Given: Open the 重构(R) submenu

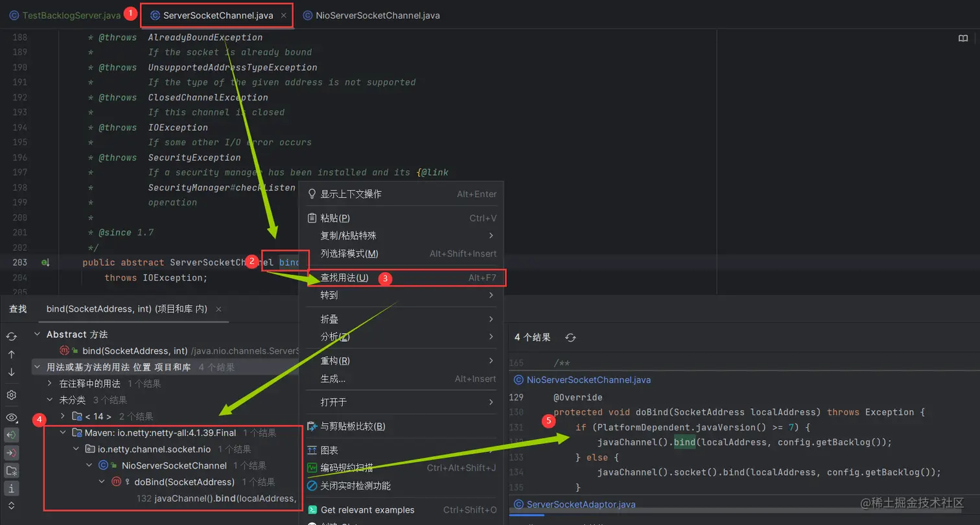Looking at the screenshot, I should coord(402,361).
